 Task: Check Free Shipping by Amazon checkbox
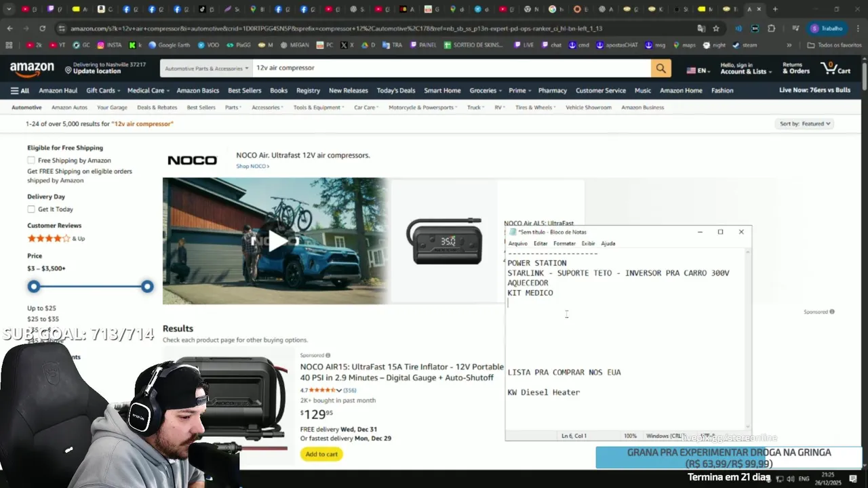click(x=31, y=161)
